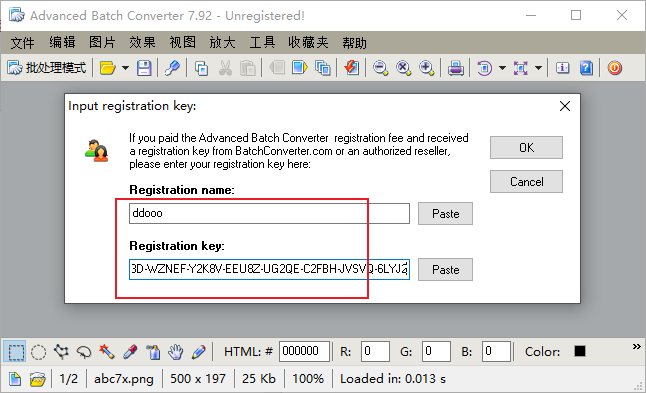646x393 pixels.
Task: Edit the HTML hex color field
Action: coord(304,351)
